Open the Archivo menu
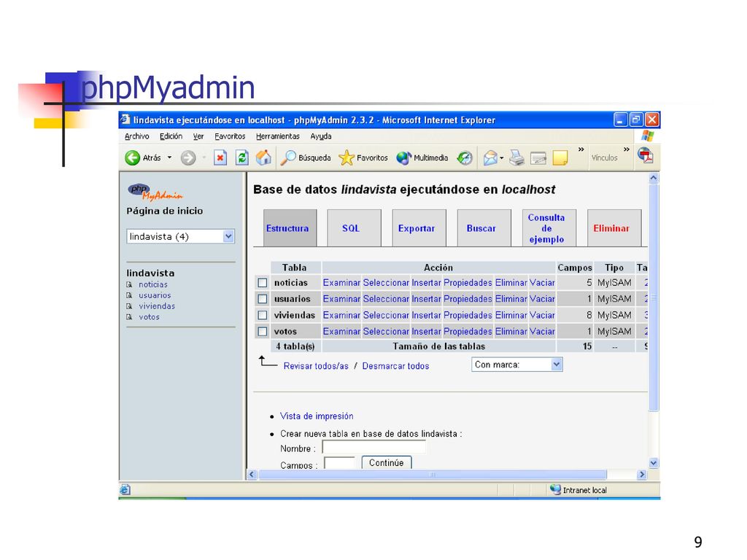This screenshot has width=747, height=560. click(136, 136)
